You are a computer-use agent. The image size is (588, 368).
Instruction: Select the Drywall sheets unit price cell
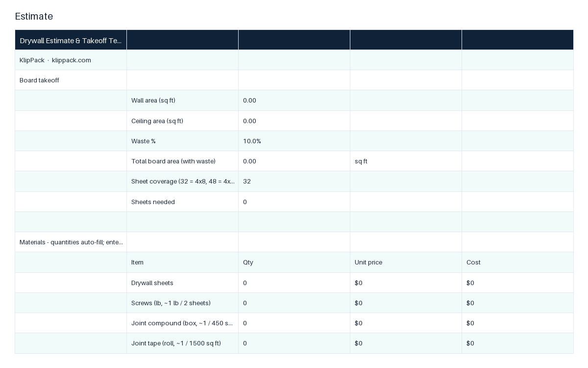point(406,283)
